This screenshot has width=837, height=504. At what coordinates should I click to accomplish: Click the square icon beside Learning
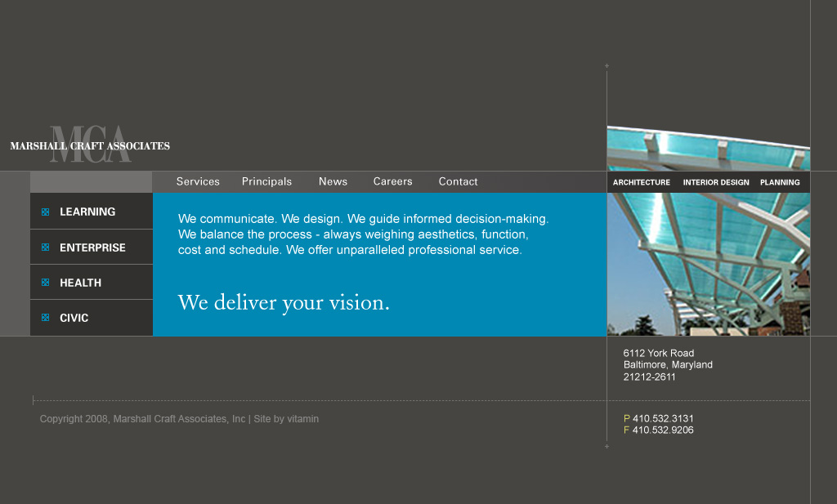[46, 212]
